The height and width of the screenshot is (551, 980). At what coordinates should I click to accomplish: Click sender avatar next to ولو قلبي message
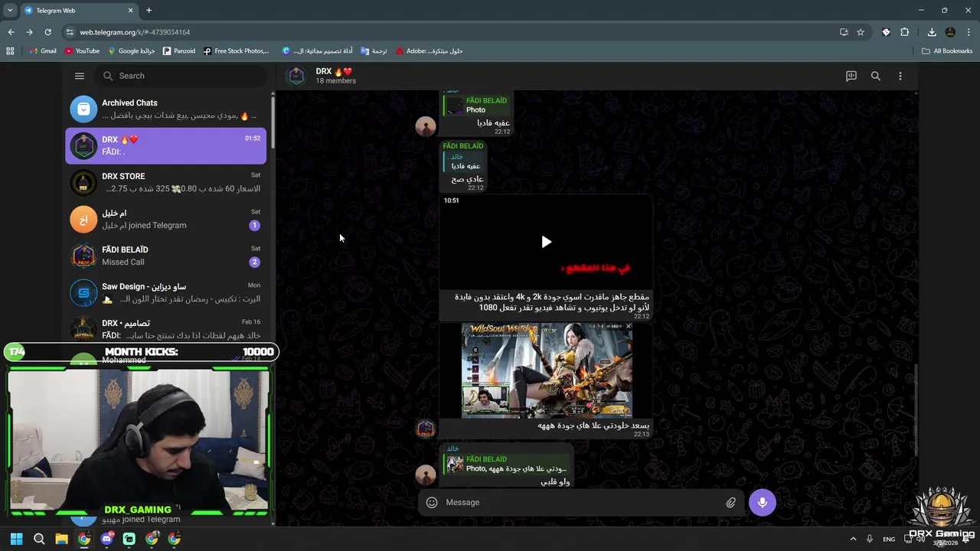pyautogui.click(x=426, y=475)
